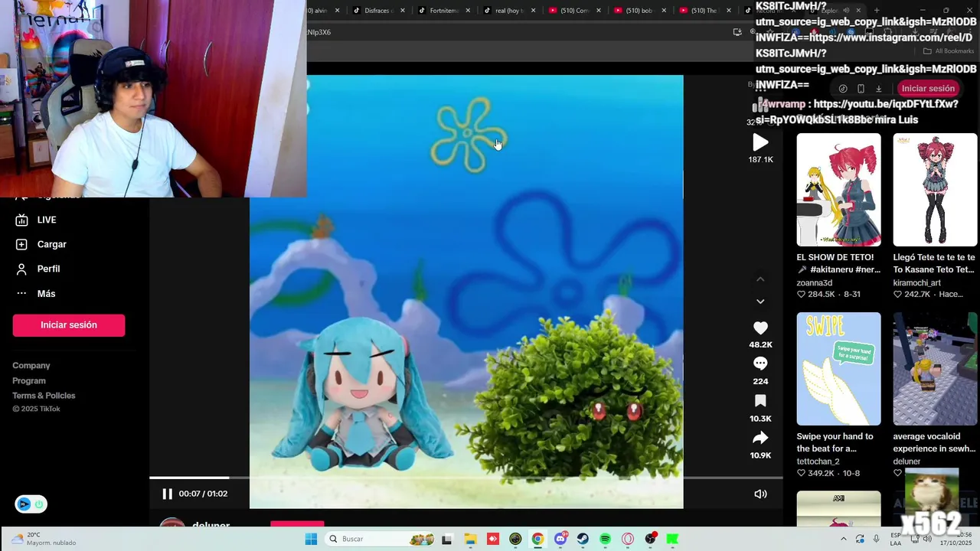Visit the tettochan_2 creator profile
This screenshot has height=551, width=980.
coord(818,461)
